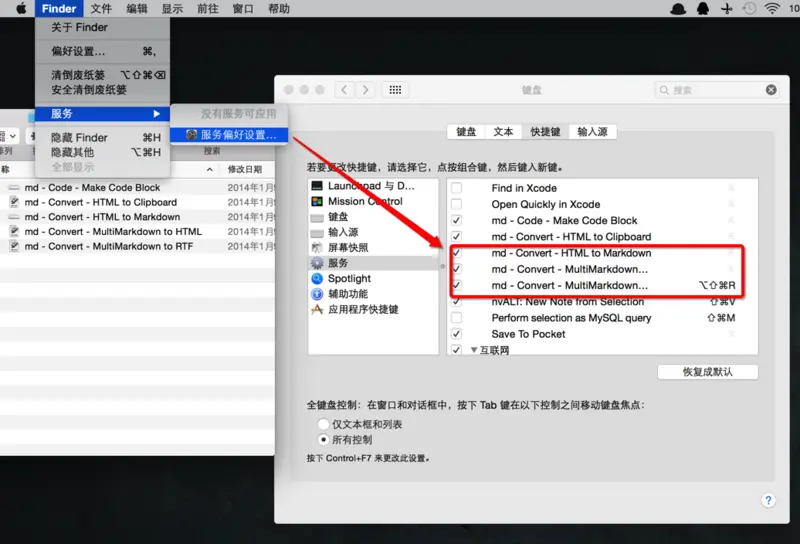The width and height of the screenshot is (800, 544).
Task: Choose 隐藏其他 menu item
Action: pyautogui.click(x=103, y=152)
